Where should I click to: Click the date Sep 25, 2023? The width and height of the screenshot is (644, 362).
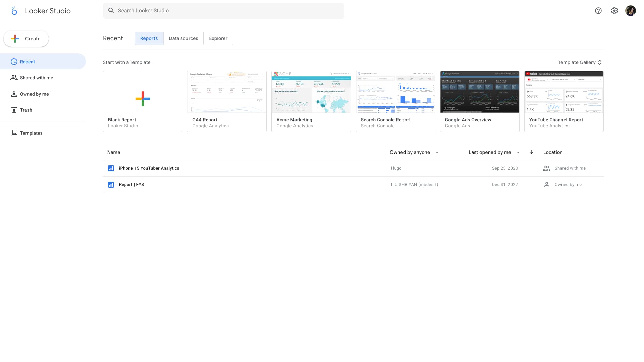[x=505, y=168]
